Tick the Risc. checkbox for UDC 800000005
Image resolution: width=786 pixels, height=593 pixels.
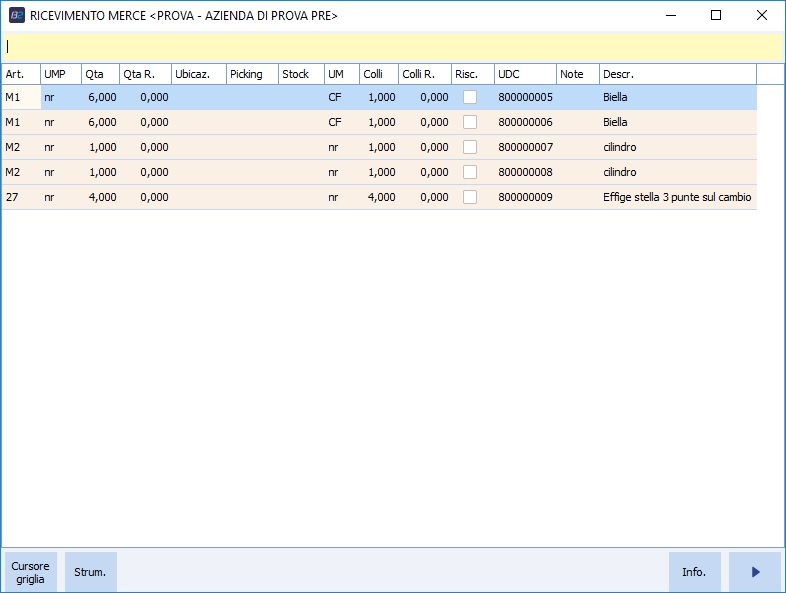pos(470,97)
